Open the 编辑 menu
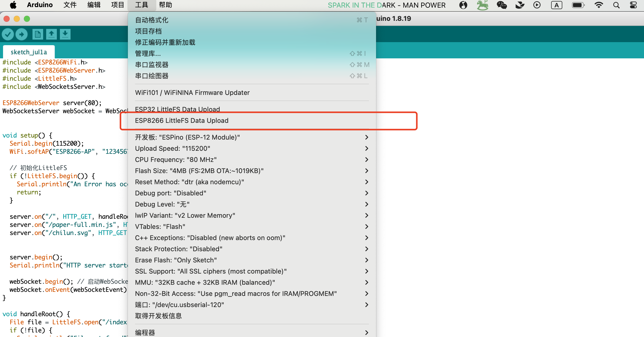 coord(94,5)
